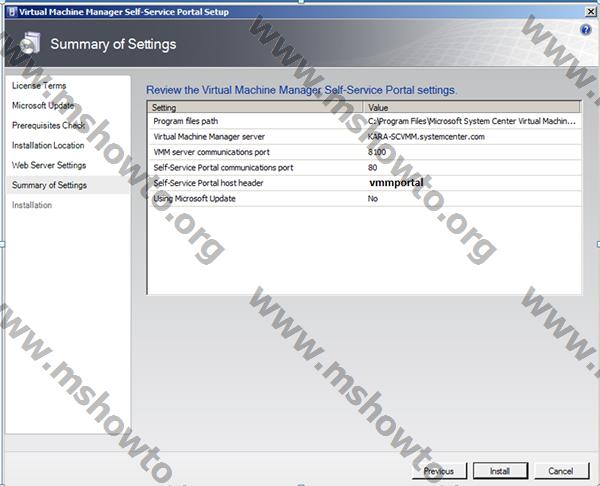Select the Using Microsoft Update row
This screenshot has width=600, height=486.
364,199
